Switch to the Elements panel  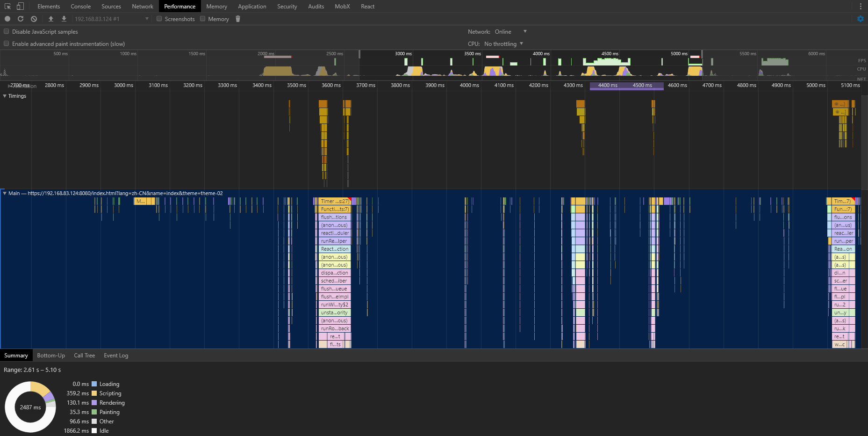click(x=49, y=7)
